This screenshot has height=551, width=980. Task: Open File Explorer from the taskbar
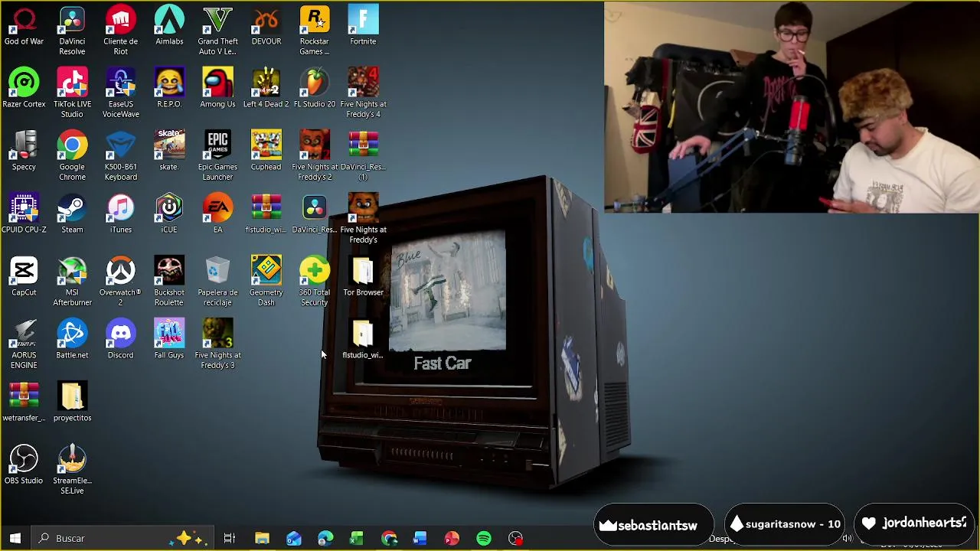click(262, 538)
